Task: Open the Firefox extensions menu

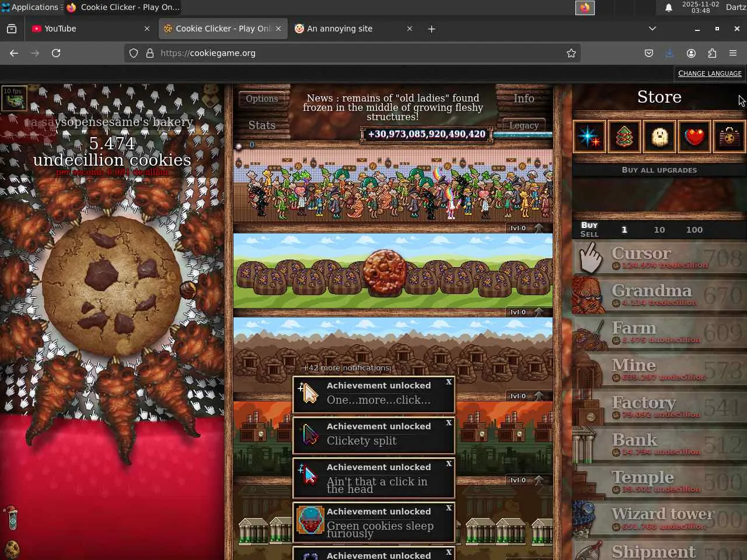Action: (712, 53)
